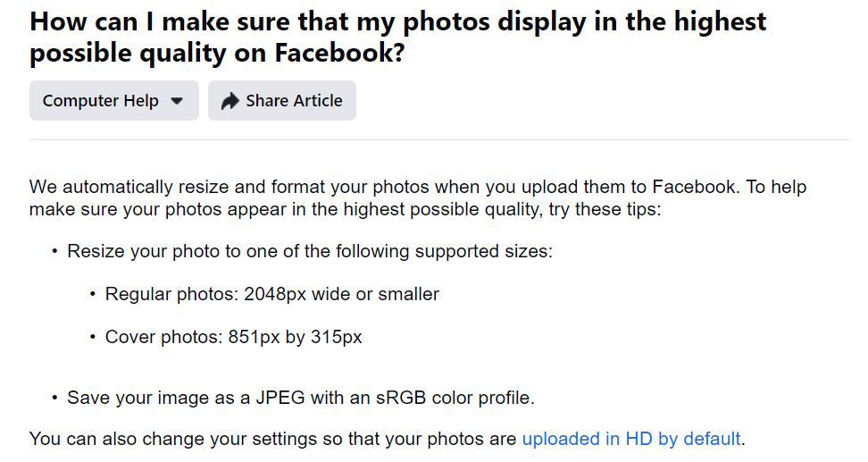This screenshot has width=868, height=462.
Task: Click the horizontal divider below the buttons
Action: [440, 139]
